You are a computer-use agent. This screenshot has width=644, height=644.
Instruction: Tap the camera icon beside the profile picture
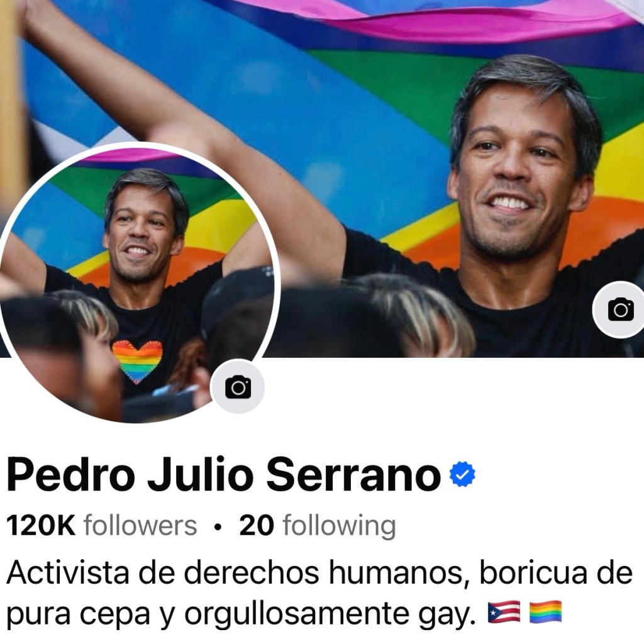coord(237,387)
